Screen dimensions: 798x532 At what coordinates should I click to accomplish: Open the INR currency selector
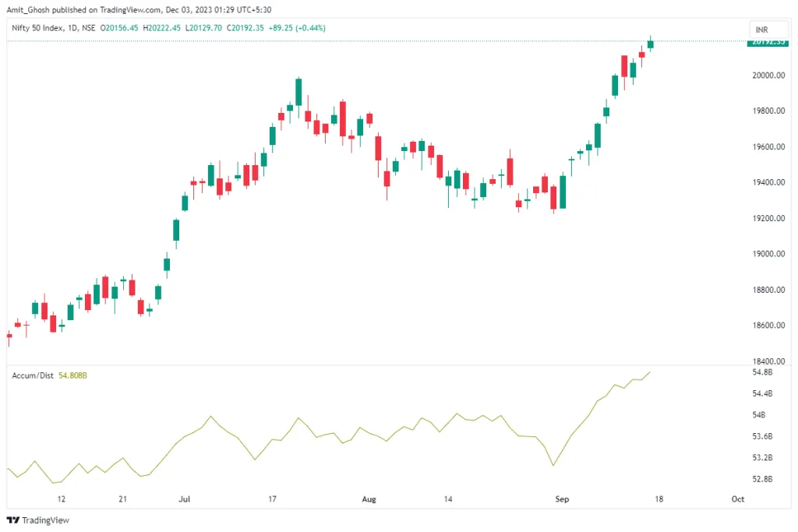point(762,30)
